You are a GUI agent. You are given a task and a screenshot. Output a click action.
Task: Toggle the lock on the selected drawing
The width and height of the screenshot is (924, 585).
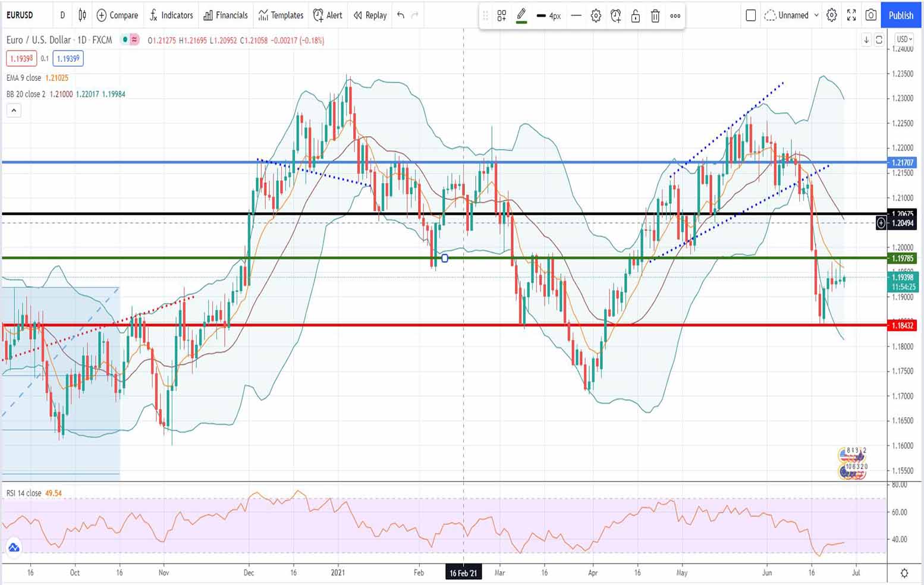coord(636,15)
